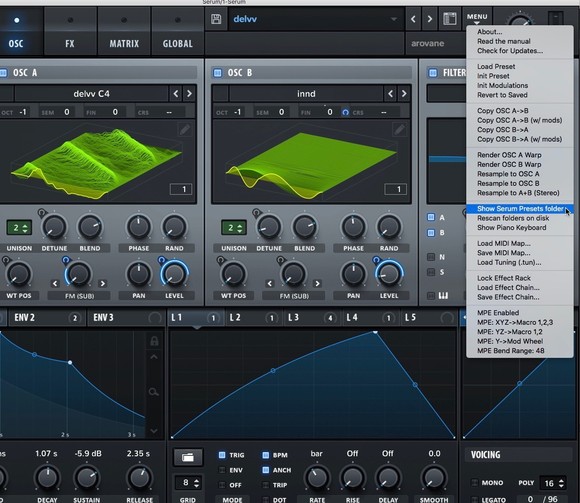580x503 pixels.
Task: Toggle the Filter power switch
Action: (432, 73)
